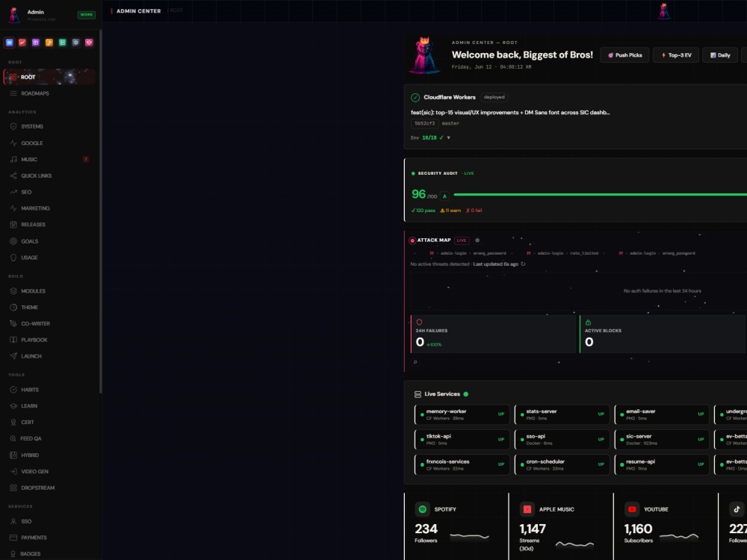Click the master branch tag
This screenshot has height=560, width=747.
point(450,123)
